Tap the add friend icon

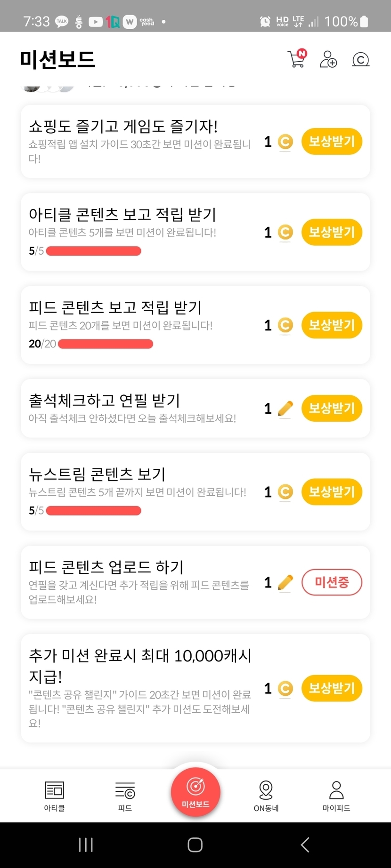tap(328, 59)
